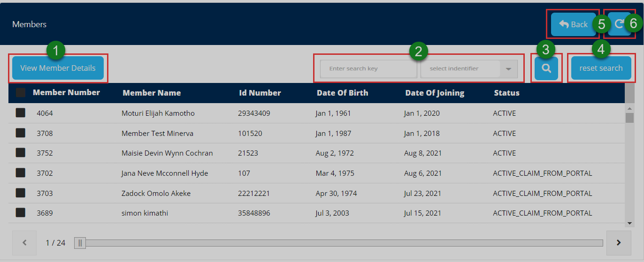Check the box for member 4064

[x=21, y=113]
